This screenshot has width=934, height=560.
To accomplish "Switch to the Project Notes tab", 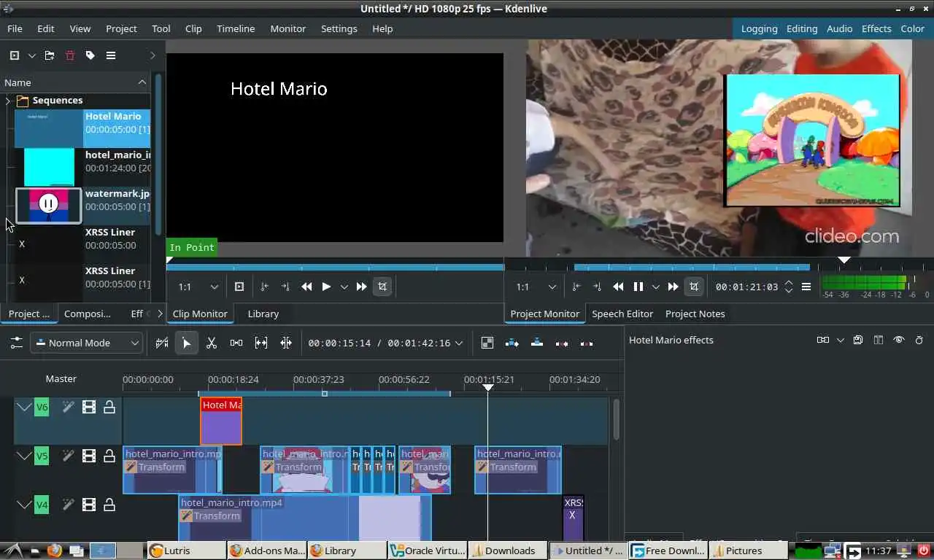I will coord(695,314).
